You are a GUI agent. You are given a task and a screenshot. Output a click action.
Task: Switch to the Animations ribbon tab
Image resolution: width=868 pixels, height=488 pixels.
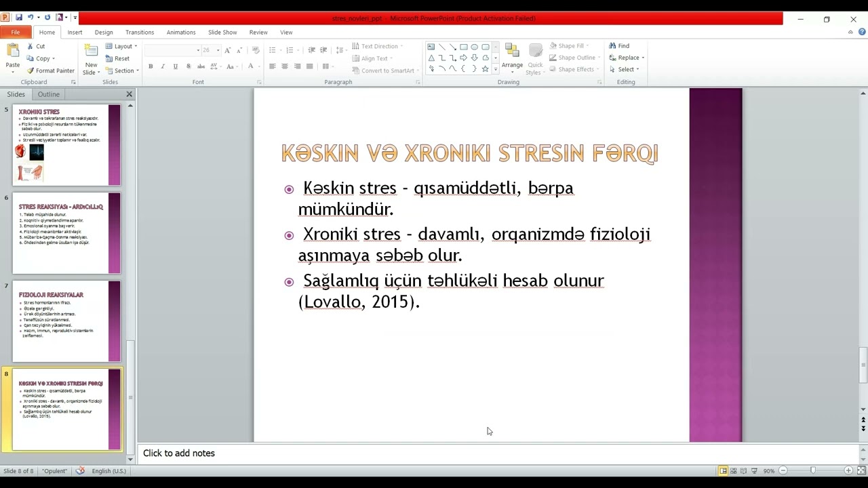[x=181, y=32]
